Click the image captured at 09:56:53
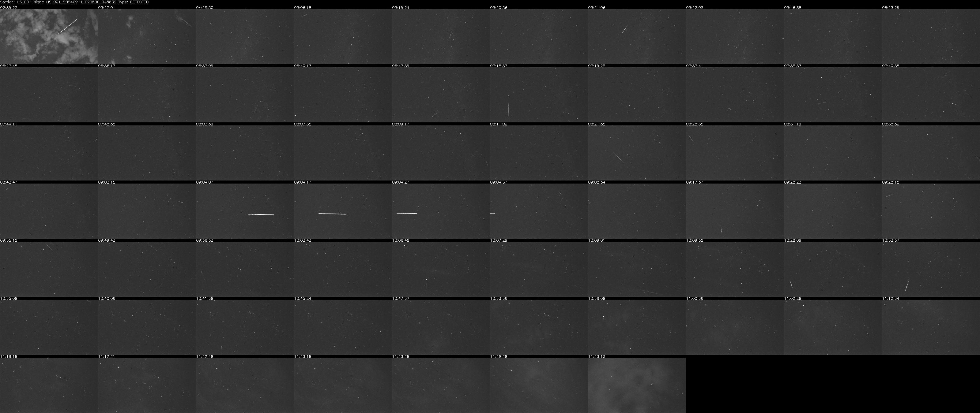Image resolution: width=980 pixels, height=413 pixels. [245, 269]
